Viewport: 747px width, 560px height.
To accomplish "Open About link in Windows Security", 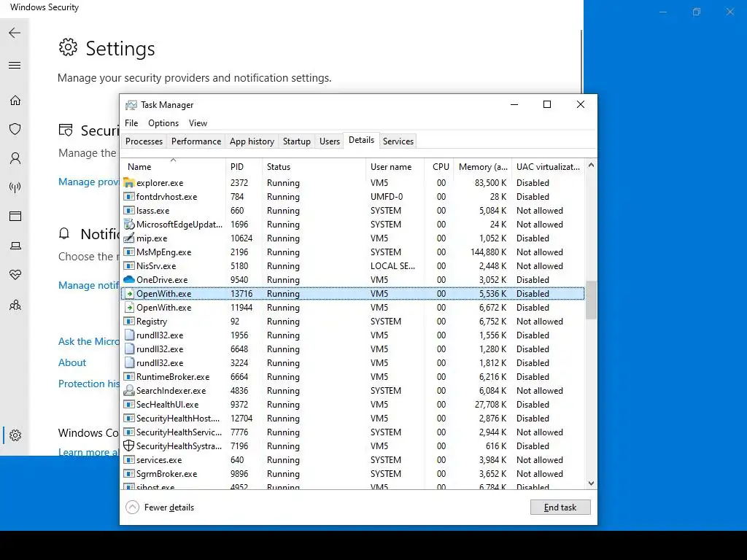I will 72,362.
